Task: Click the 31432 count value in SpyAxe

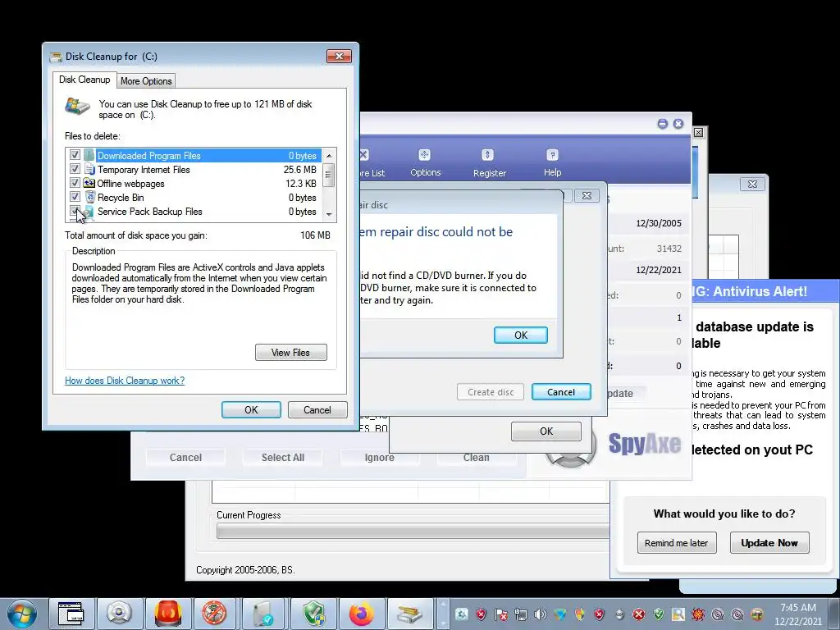Action: (x=669, y=249)
